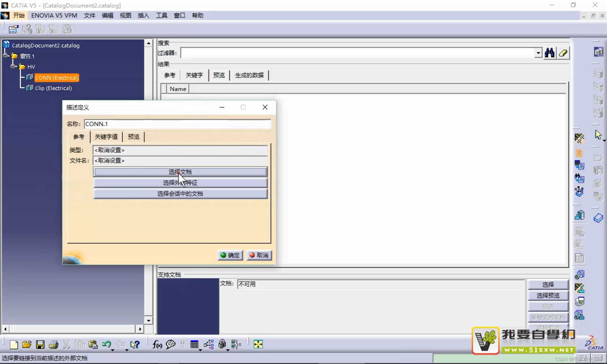Click the Fit All In icon
This screenshot has height=364, width=607.
click(258, 344)
